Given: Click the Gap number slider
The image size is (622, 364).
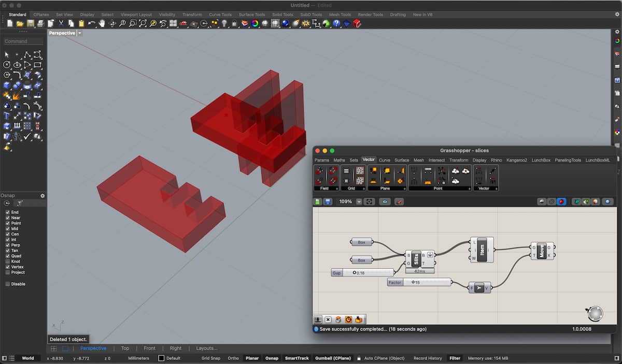Looking at the screenshot, I should click(x=368, y=272).
